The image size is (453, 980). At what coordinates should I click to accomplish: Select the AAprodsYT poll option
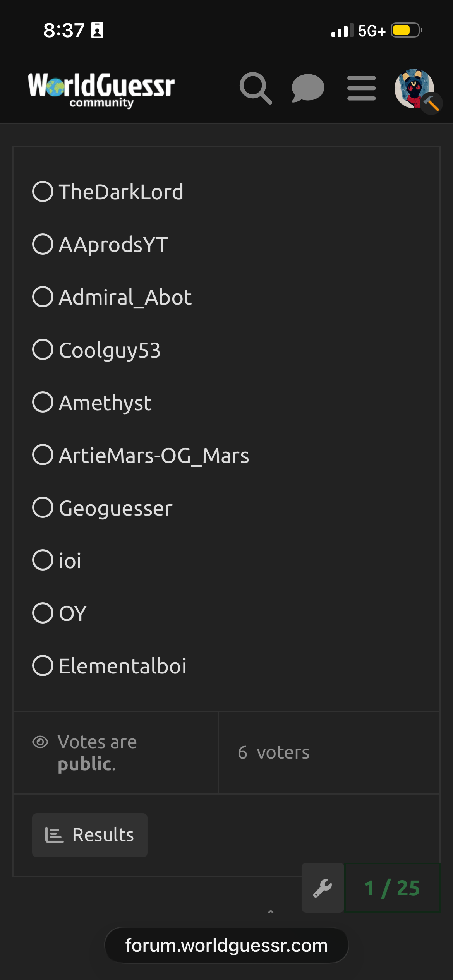[43, 244]
